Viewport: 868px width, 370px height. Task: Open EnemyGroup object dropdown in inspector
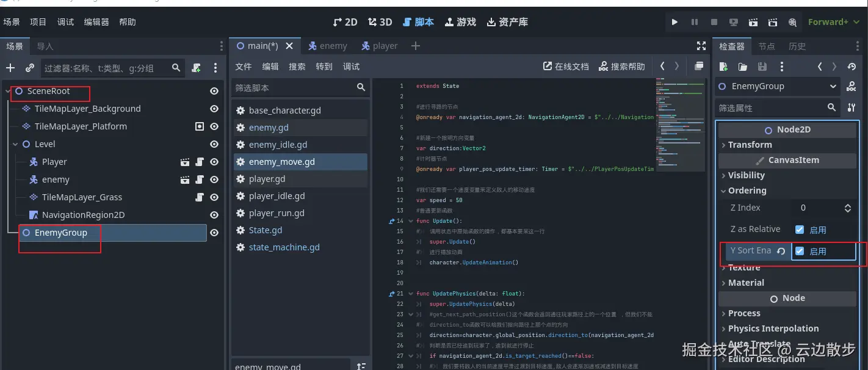pos(777,87)
